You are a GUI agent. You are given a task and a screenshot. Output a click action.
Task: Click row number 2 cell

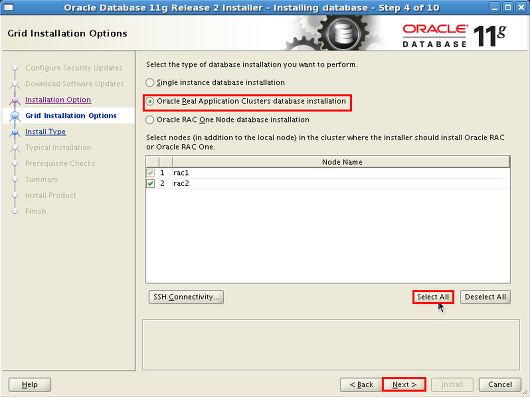coord(165,183)
